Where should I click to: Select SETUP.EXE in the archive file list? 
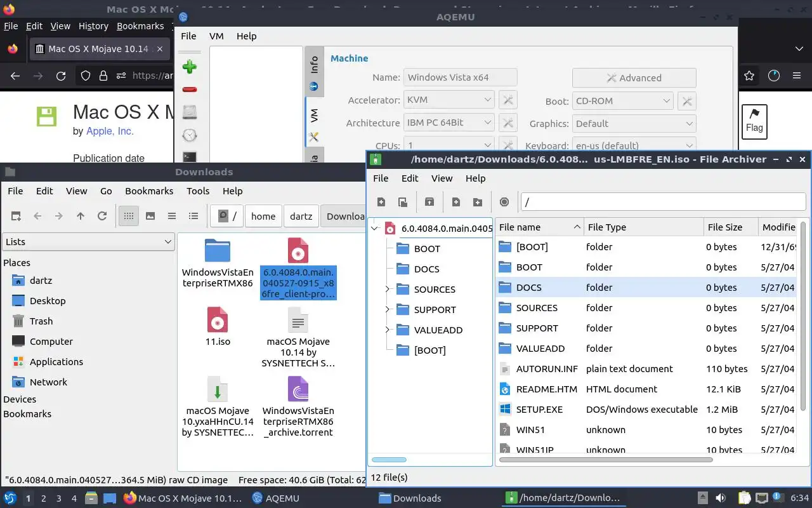(x=539, y=409)
